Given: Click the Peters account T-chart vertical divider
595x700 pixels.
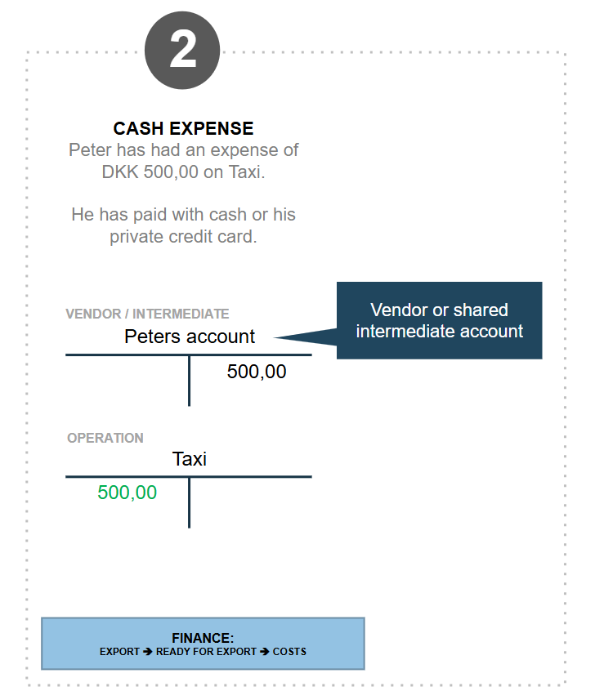Looking at the screenshot, I should tap(190, 381).
